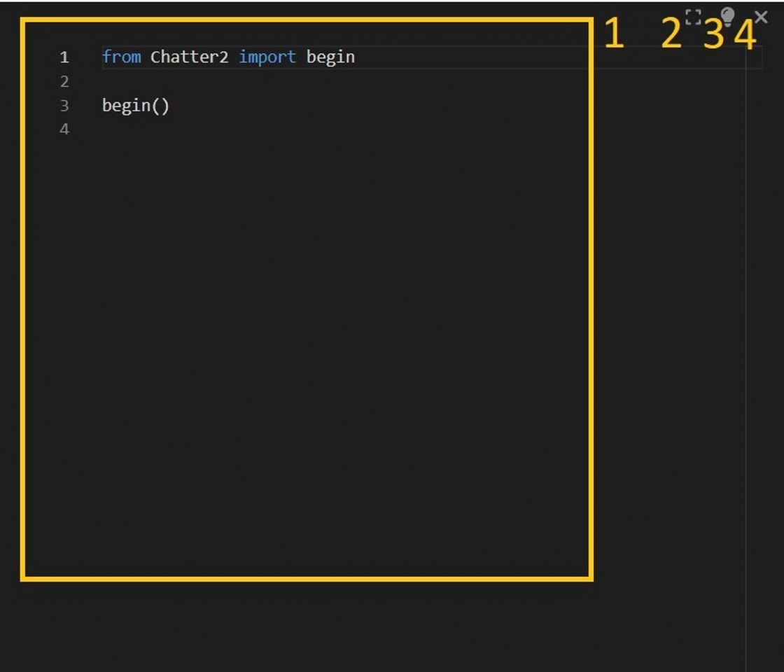
Task: Place cursor on empty code line 4
Action: 345,129
